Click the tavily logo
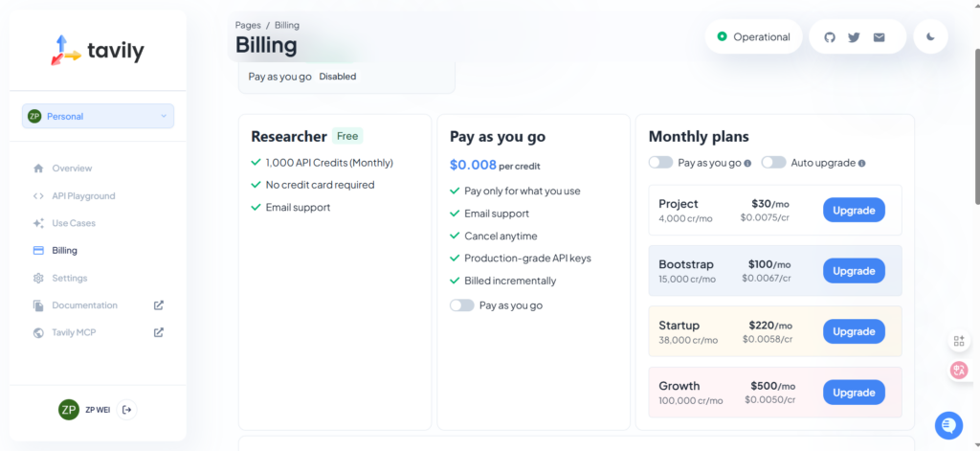980x451 pixels. (98, 50)
